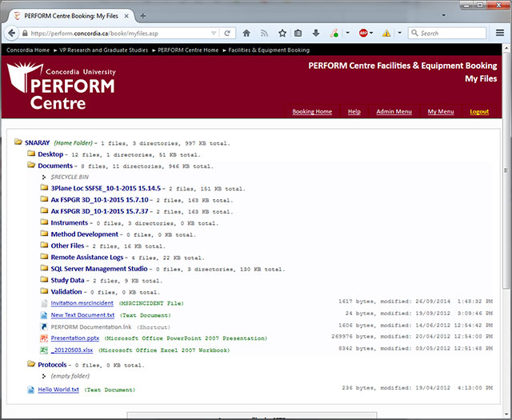The height and width of the screenshot is (420, 512).
Task: Open the Firefox hamburger menu
Action: [500, 34]
